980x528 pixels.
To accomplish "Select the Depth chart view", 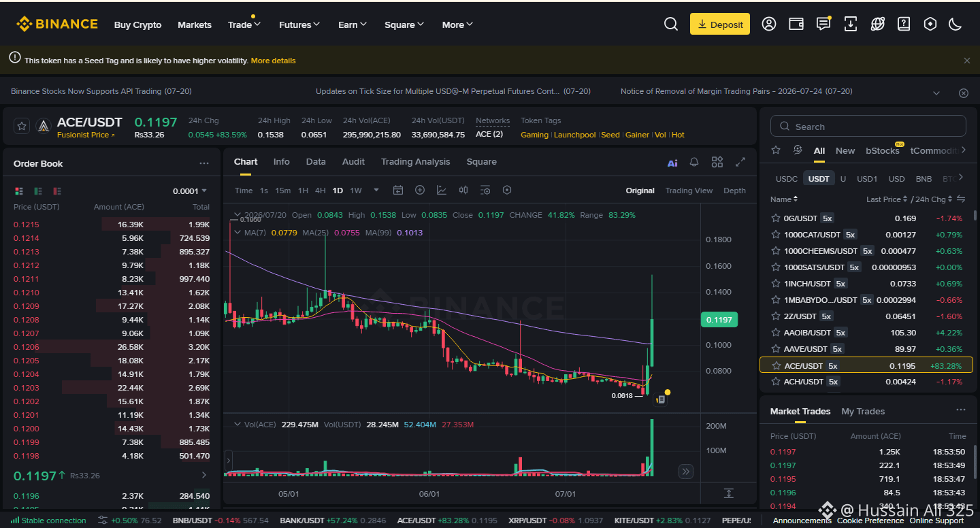I will tap(735, 191).
